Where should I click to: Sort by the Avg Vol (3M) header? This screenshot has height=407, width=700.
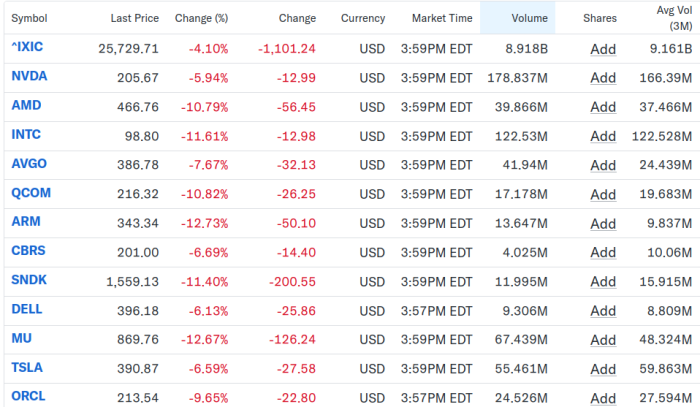click(674, 18)
